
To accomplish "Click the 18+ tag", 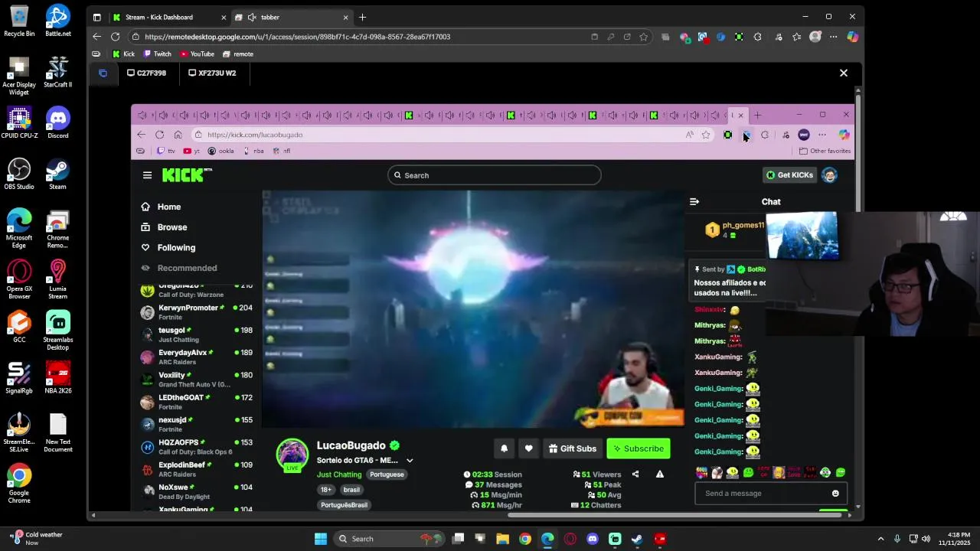I will point(326,490).
